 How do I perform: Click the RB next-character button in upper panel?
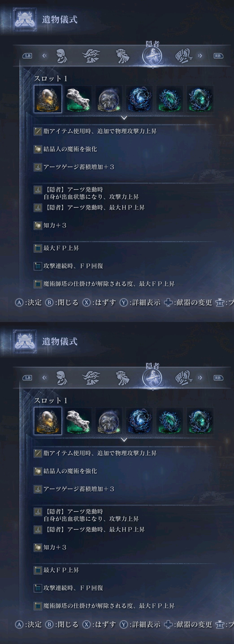[218, 56]
